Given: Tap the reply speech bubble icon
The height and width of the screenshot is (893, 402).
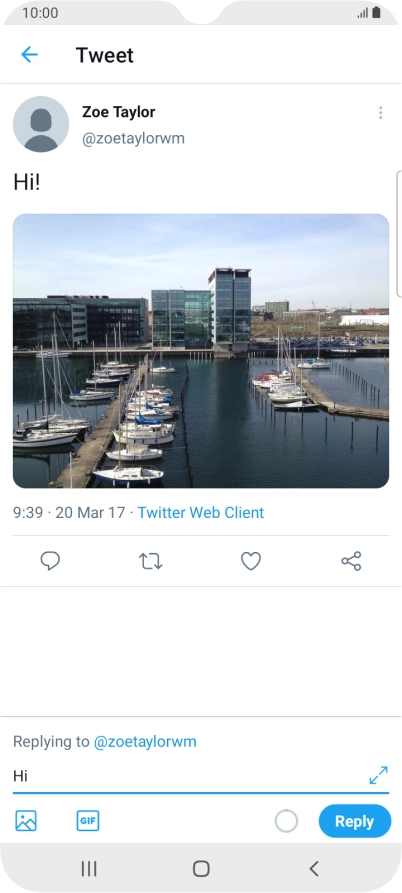Looking at the screenshot, I should 50,561.
